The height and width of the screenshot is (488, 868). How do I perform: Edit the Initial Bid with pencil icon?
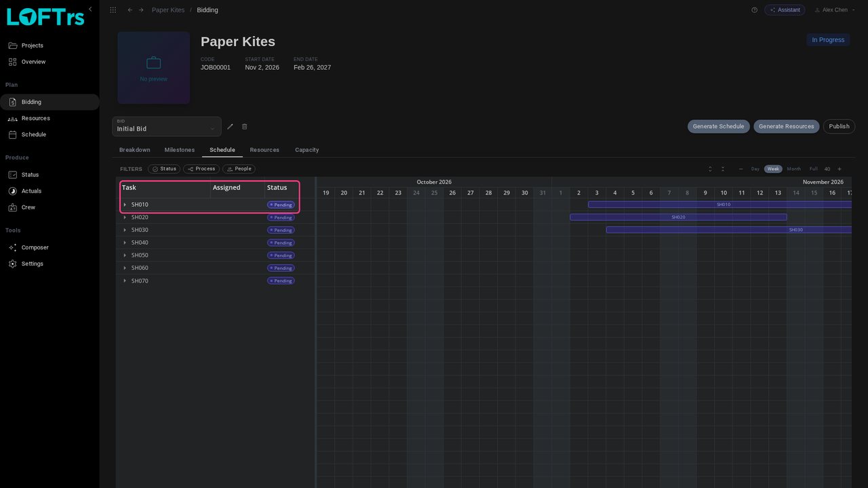coord(230,127)
